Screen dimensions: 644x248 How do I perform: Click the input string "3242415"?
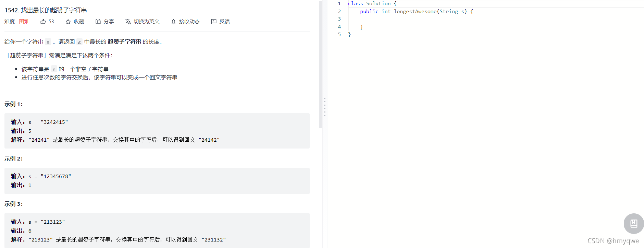(54, 122)
